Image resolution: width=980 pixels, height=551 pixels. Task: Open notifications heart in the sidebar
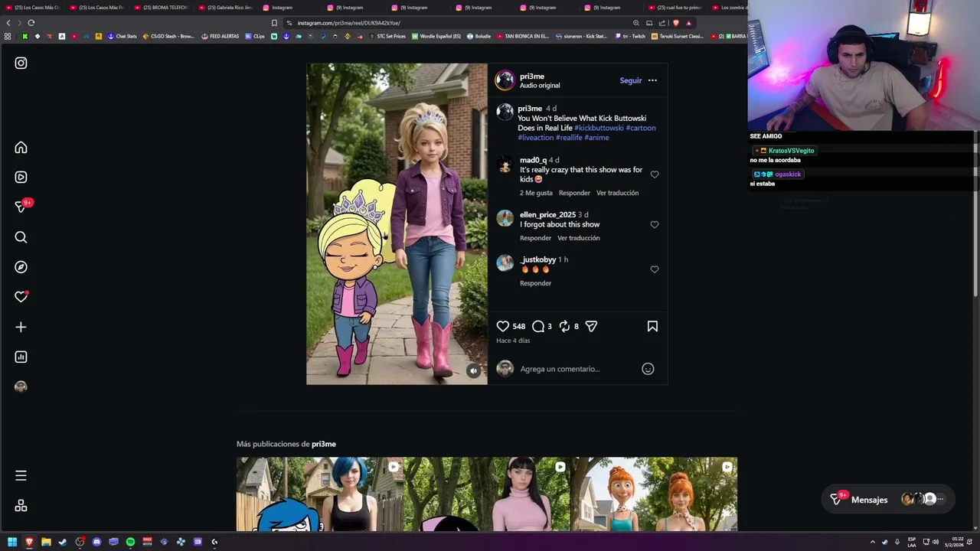click(x=21, y=297)
